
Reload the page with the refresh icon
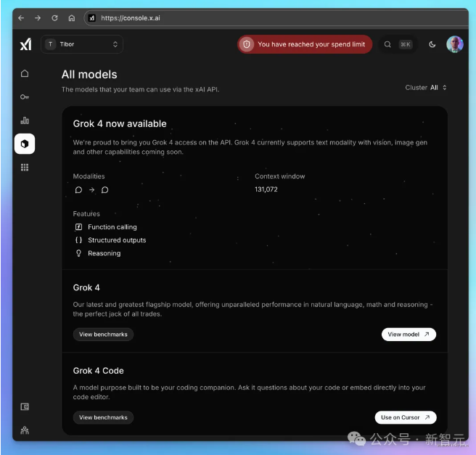pos(54,18)
